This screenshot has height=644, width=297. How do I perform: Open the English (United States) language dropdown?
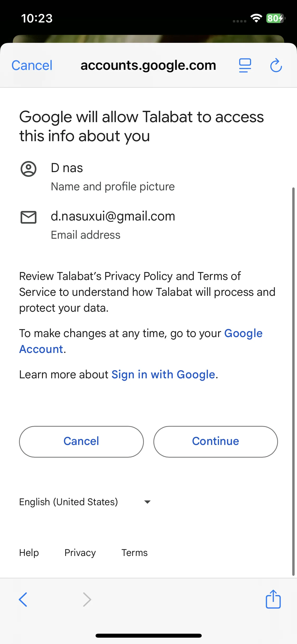click(x=69, y=502)
